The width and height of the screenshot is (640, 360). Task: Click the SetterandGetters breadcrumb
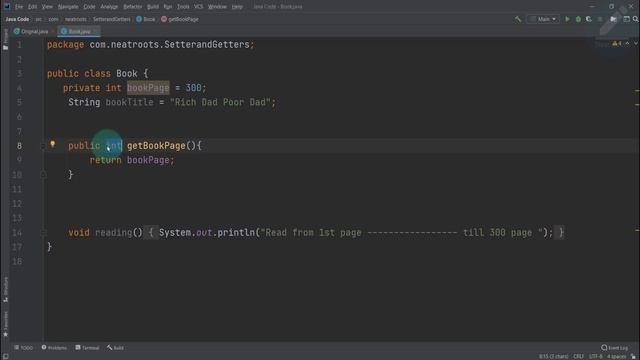pyautogui.click(x=111, y=19)
